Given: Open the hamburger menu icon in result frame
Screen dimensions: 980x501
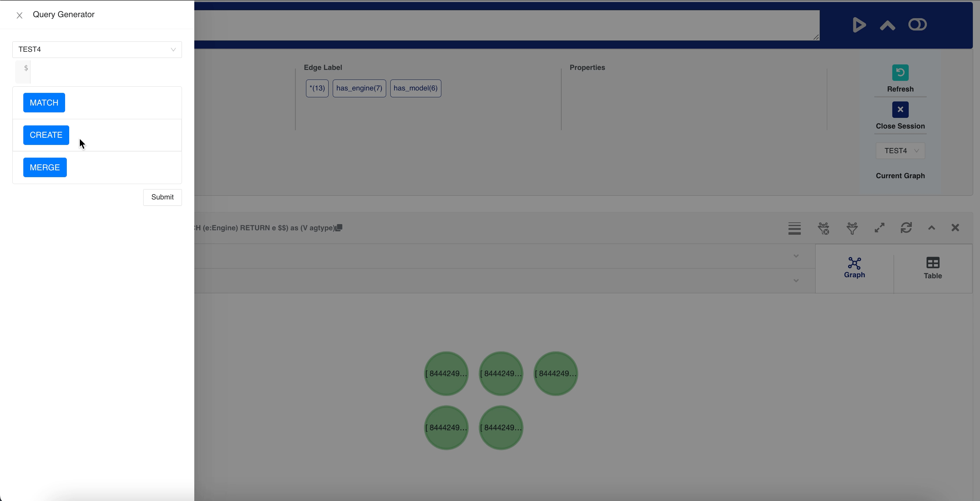Looking at the screenshot, I should (x=794, y=228).
